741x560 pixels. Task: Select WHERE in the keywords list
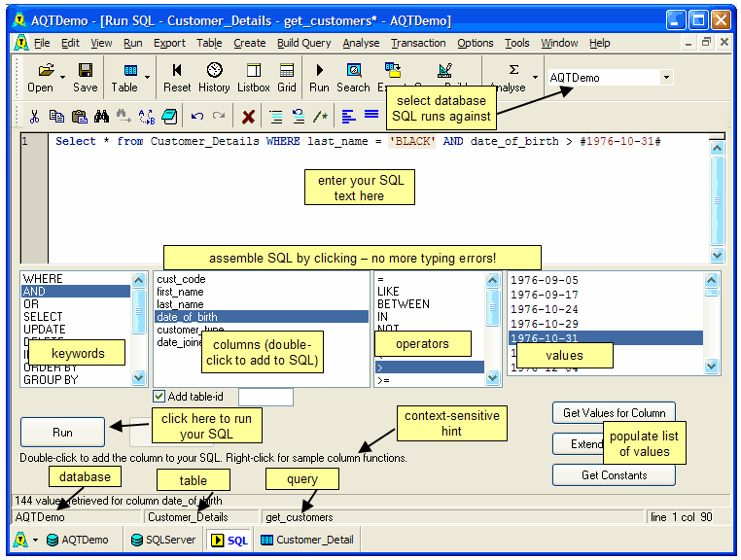click(x=76, y=279)
